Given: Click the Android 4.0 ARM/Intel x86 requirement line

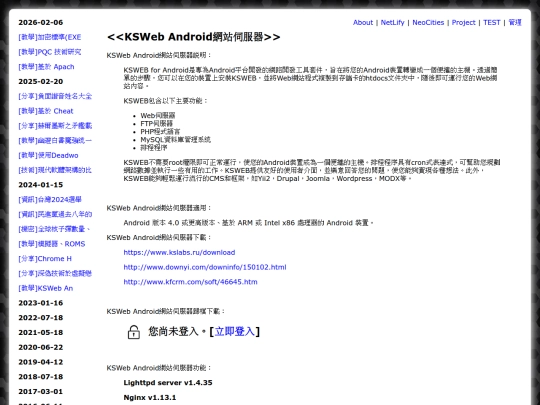Looking at the screenshot, I should point(248,223).
